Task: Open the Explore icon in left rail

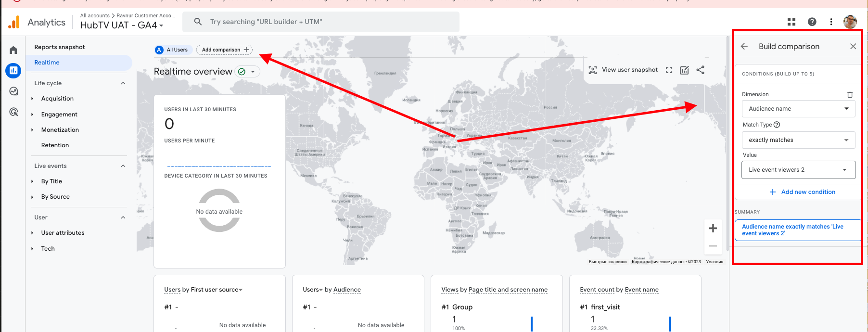Action: 13,91
